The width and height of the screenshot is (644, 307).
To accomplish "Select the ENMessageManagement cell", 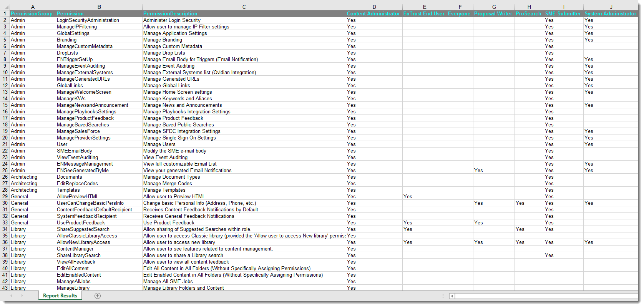I will (x=99, y=164).
